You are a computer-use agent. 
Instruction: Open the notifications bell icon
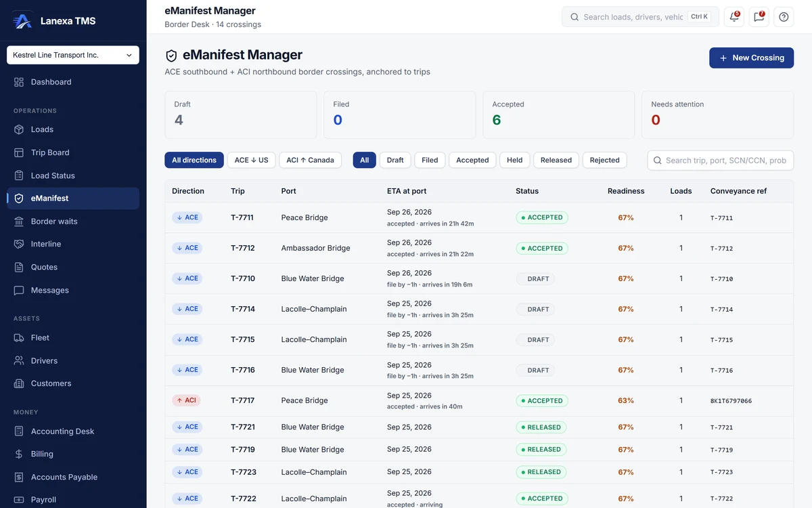[x=734, y=17]
